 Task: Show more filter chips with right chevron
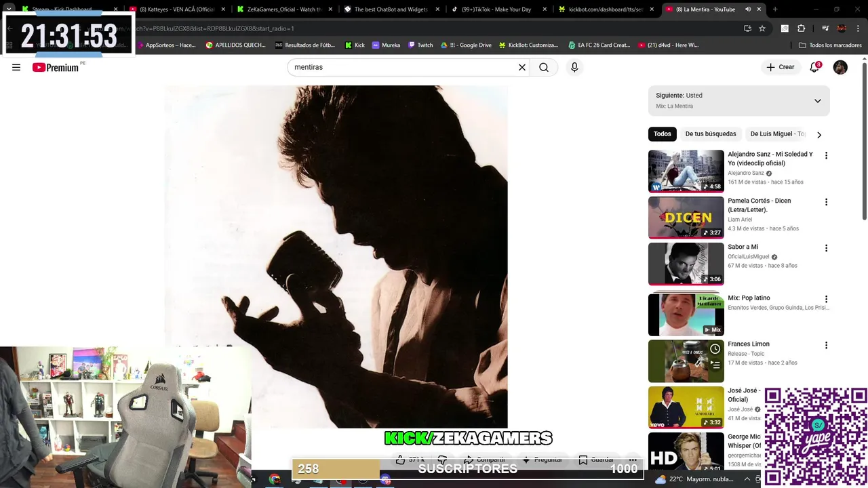[x=819, y=135]
